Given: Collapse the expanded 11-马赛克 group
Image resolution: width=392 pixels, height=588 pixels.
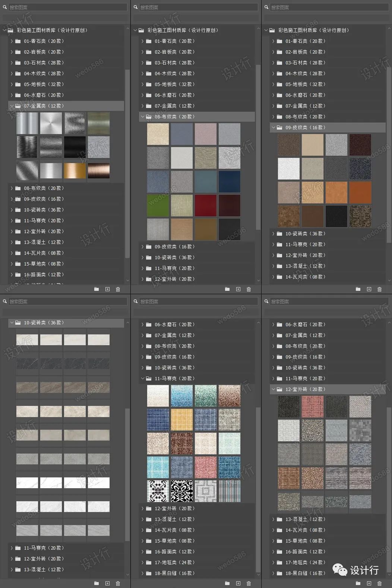Looking at the screenshot, I should (142, 378).
